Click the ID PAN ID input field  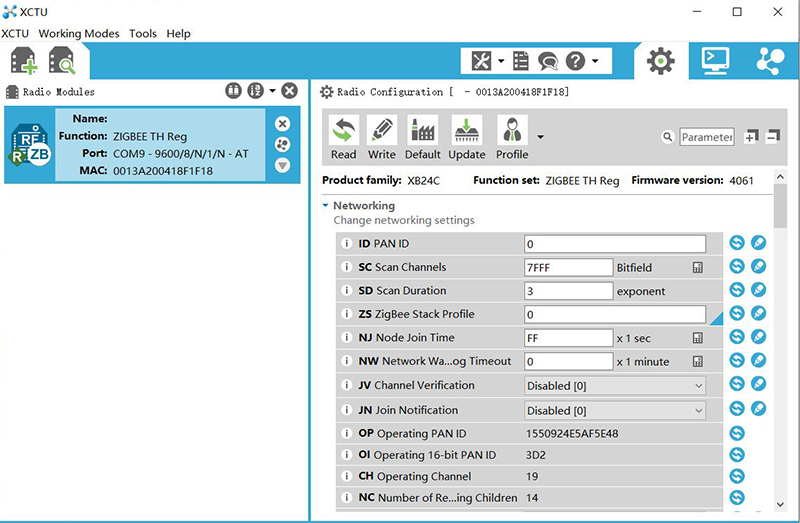coord(615,244)
